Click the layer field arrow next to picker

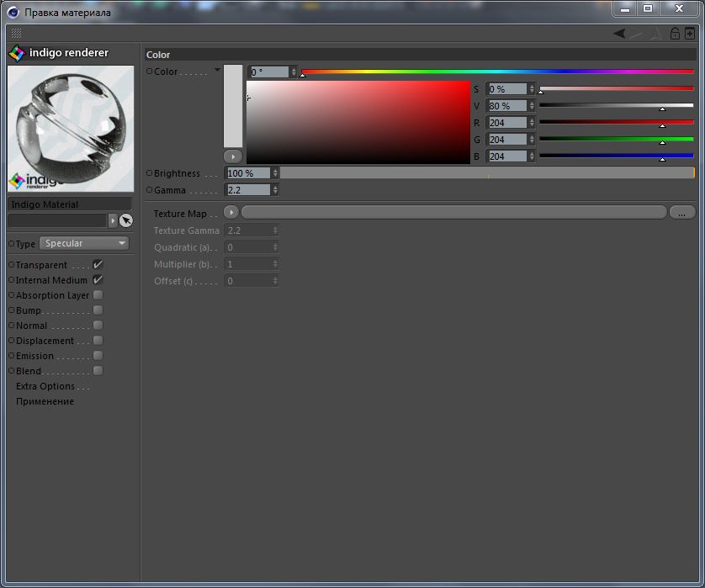(113, 220)
